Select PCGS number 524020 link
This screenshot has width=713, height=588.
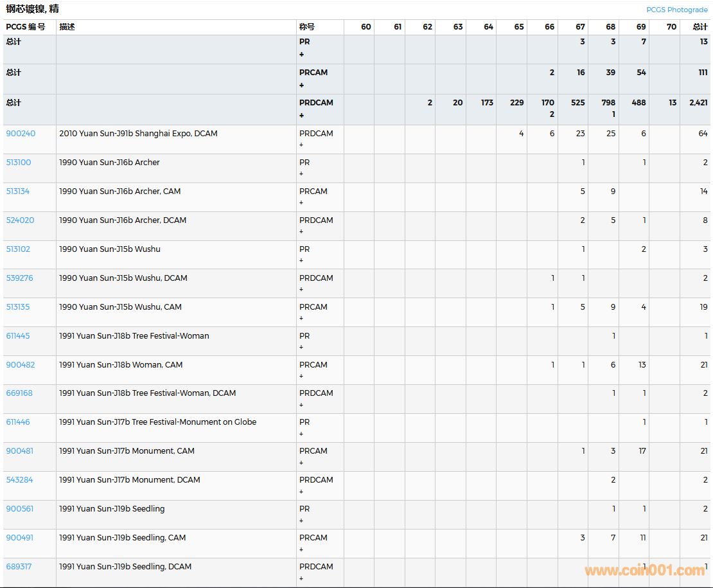click(x=20, y=220)
